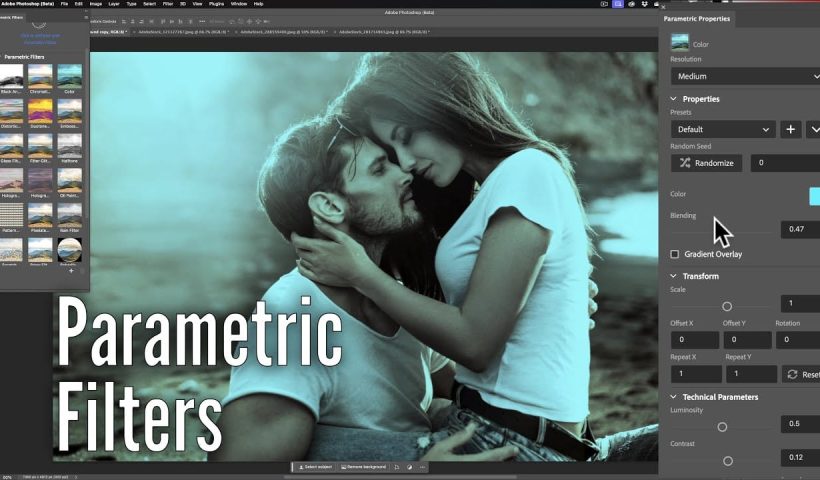The height and width of the screenshot is (480, 820).
Task: Click the Reset transform icon button
Action: tap(800, 374)
